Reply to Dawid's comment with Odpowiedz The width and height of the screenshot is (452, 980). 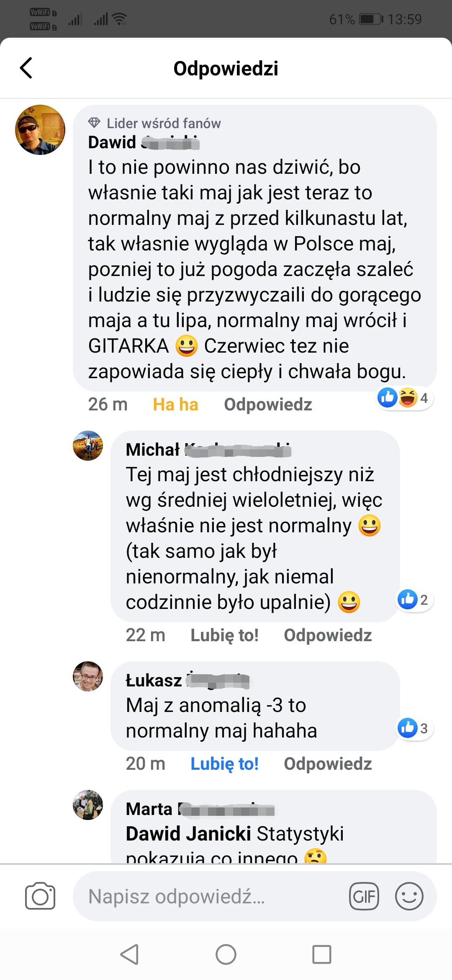tap(268, 405)
